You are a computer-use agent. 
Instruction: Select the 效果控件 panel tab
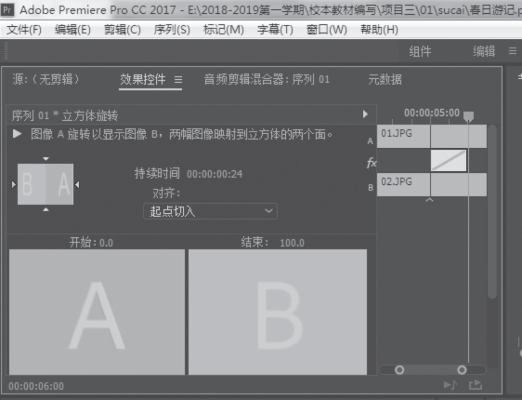pyautogui.click(x=143, y=79)
